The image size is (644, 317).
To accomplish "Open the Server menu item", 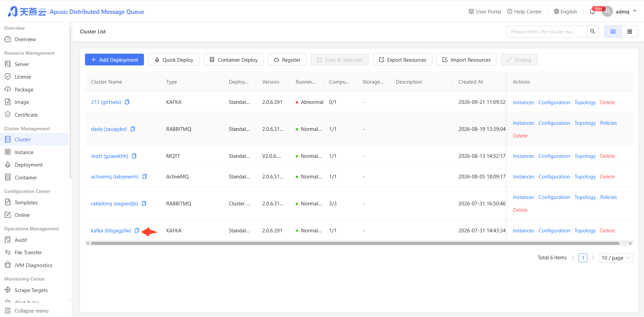I will 34,64.
